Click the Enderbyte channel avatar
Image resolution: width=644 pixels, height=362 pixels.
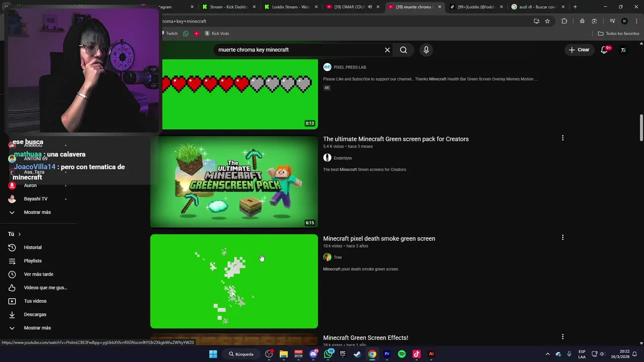(x=327, y=158)
